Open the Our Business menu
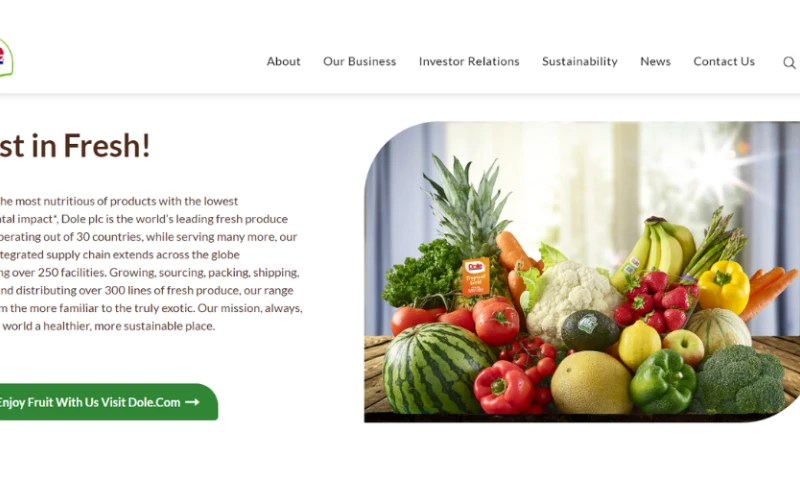This screenshot has width=800, height=480. point(360,61)
